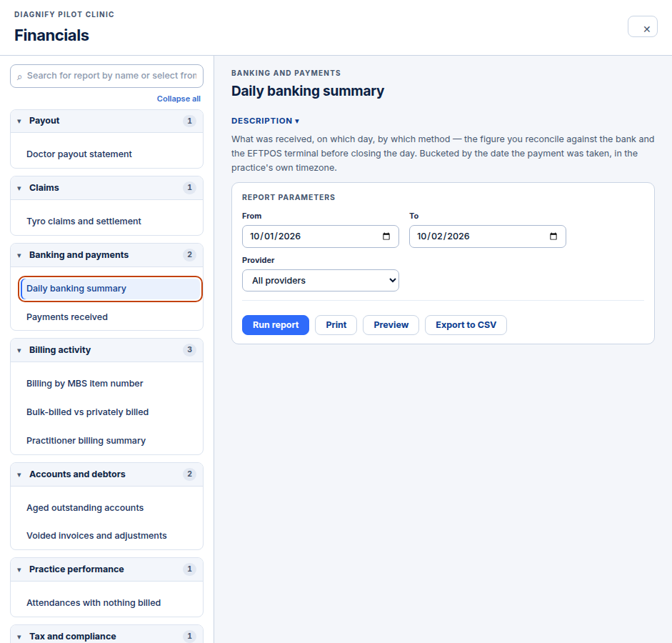Close the Financials panel with the X button
Screen dimensions: 672x643
pos(643,26)
